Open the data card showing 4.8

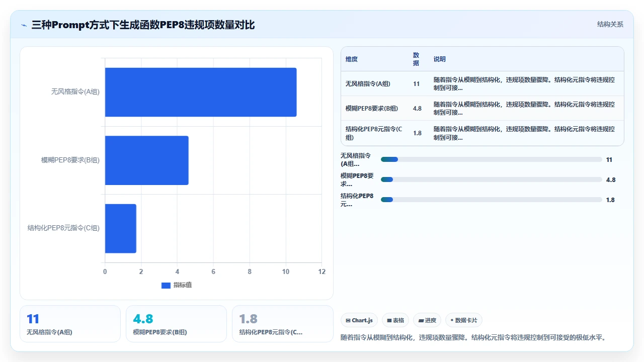click(177, 324)
